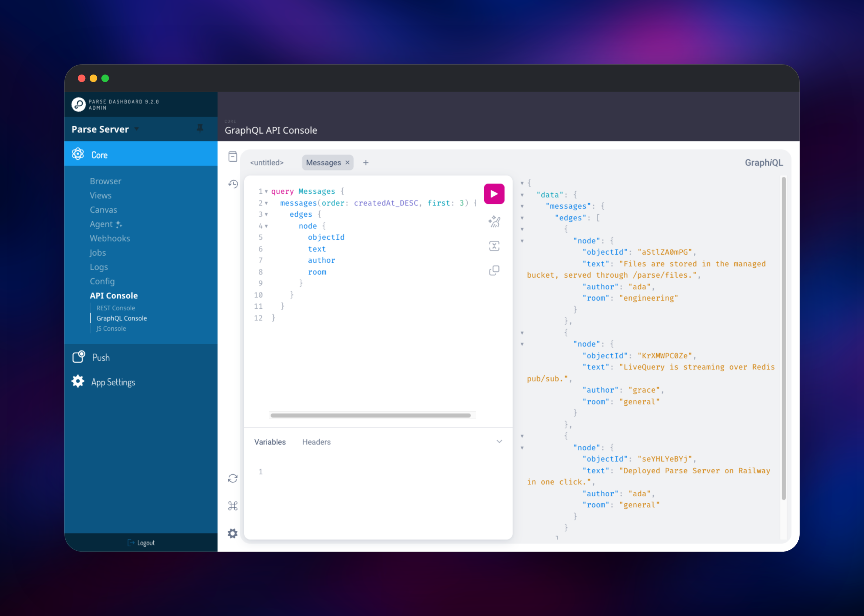Copy the query with the copy icon
Image resolution: width=864 pixels, height=616 pixels.
pos(494,270)
